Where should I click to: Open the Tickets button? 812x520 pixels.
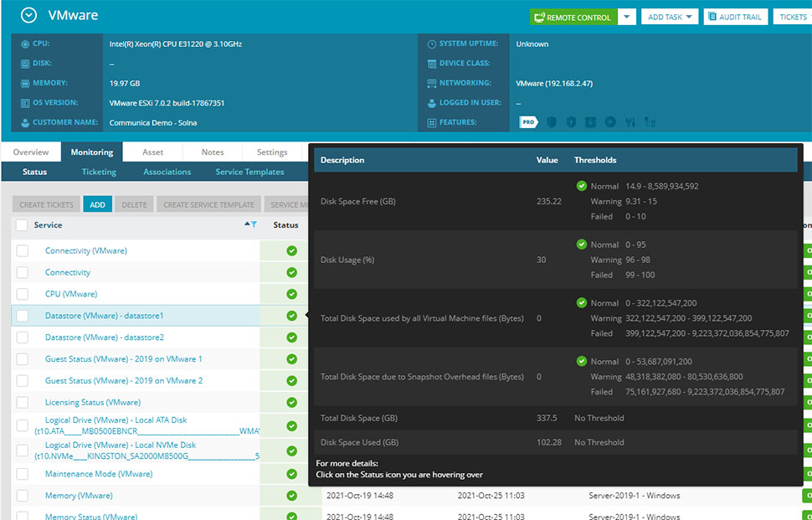(793, 17)
